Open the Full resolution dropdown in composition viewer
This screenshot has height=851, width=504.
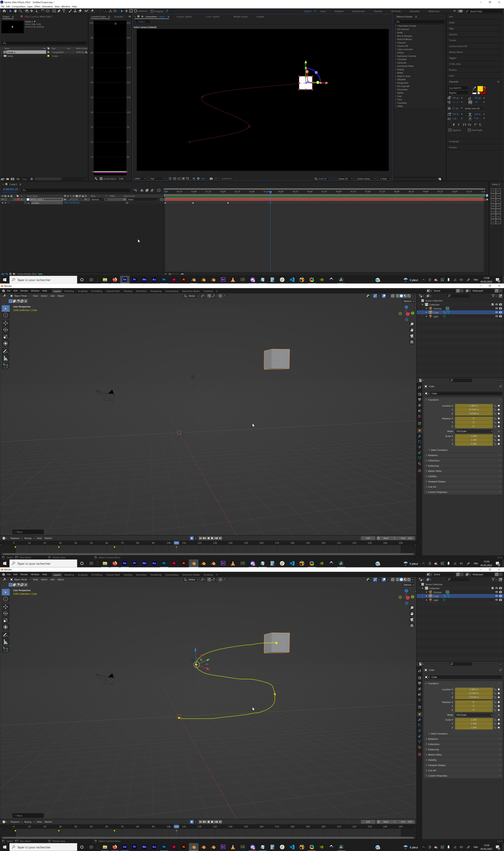(158, 179)
